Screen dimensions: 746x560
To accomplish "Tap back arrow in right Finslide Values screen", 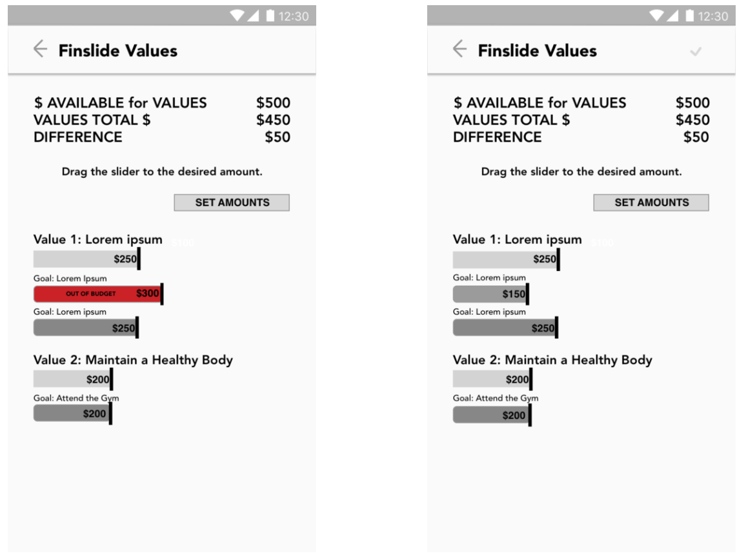I will [x=459, y=49].
